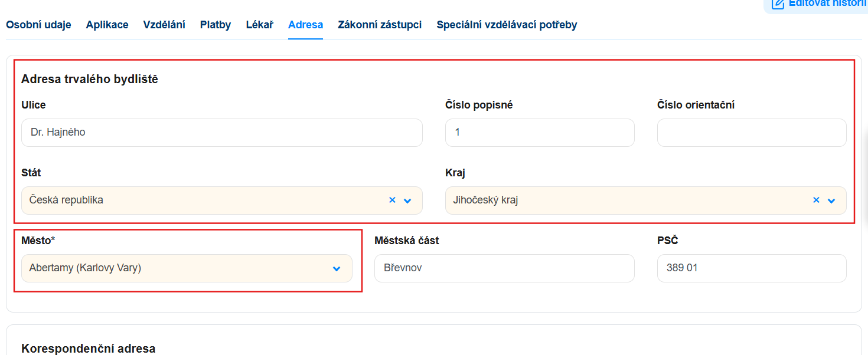Select the active Adresa tab
The image size is (868, 355).
pyautogui.click(x=306, y=25)
